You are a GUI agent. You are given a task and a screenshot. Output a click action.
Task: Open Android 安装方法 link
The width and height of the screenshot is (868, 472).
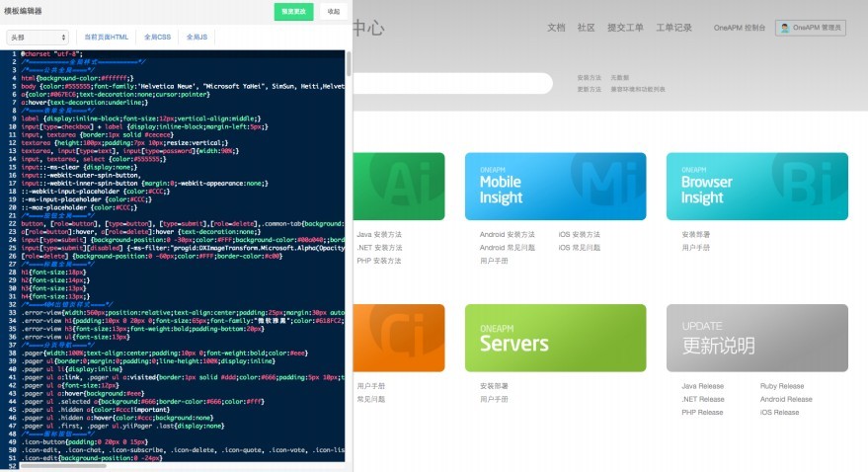[507, 235]
